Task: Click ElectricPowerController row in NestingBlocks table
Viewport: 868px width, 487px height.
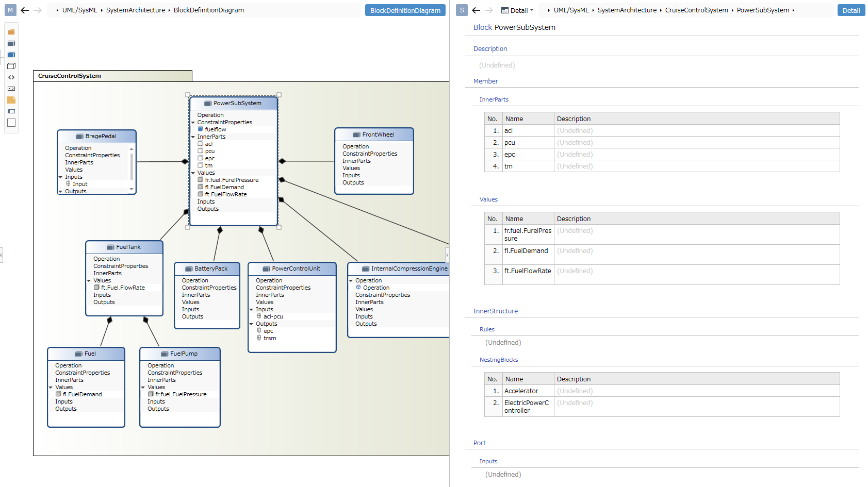Action: (x=662, y=407)
